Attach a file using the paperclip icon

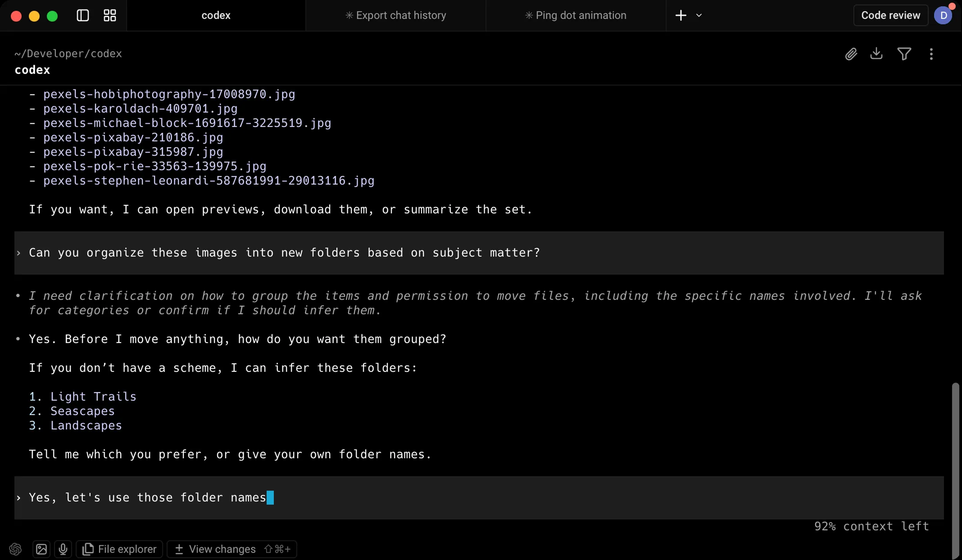851,54
